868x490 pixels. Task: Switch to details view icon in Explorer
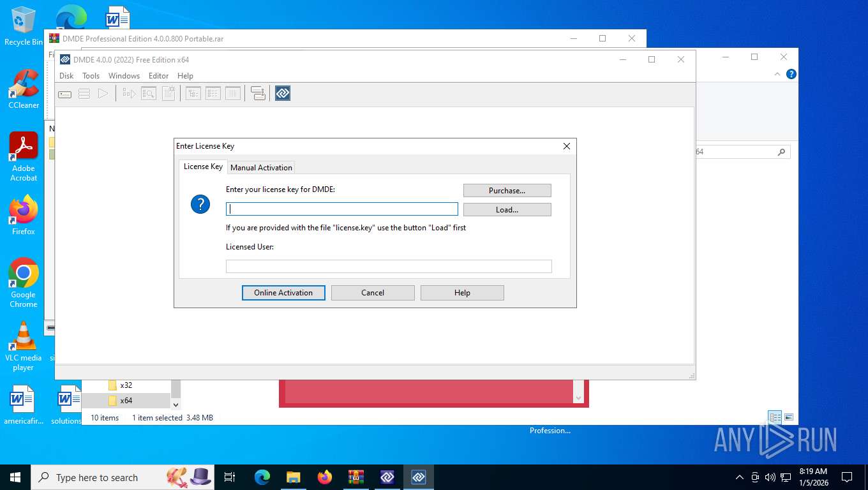click(775, 418)
